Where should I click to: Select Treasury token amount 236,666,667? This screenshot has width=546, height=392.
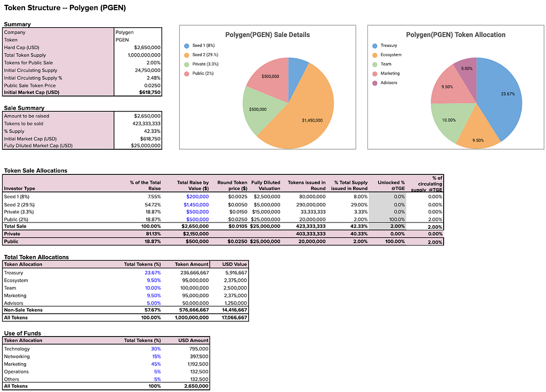pos(194,273)
